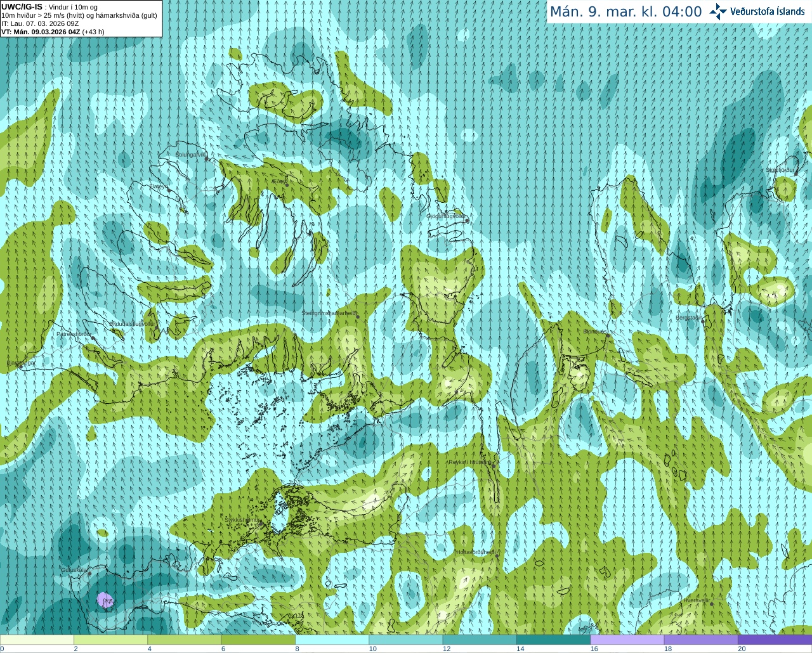Screen dimensions: 812x653
Task: Click the Gjögurflugvöllur place label
Action: point(446,216)
